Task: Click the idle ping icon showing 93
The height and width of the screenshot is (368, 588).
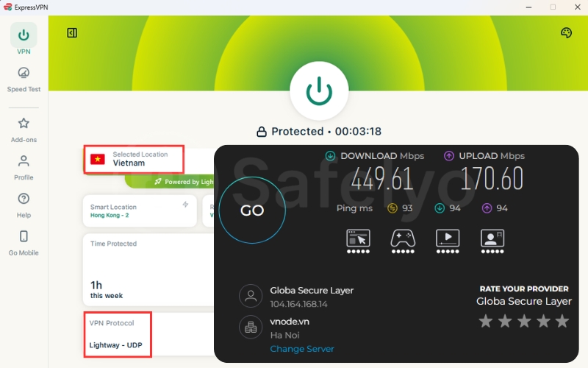Action: coord(392,208)
